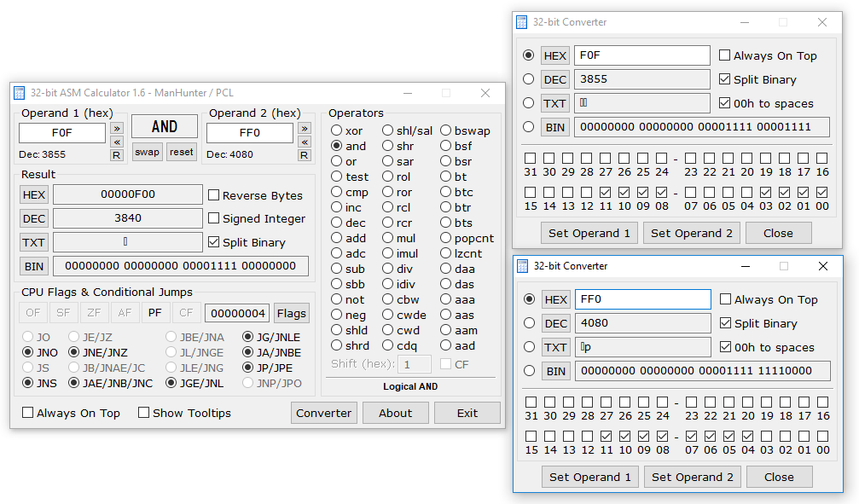The height and width of the screenshot is (504, 859).
Task: Click the » button beside Operand 2
Action: [x=304, y=128]
